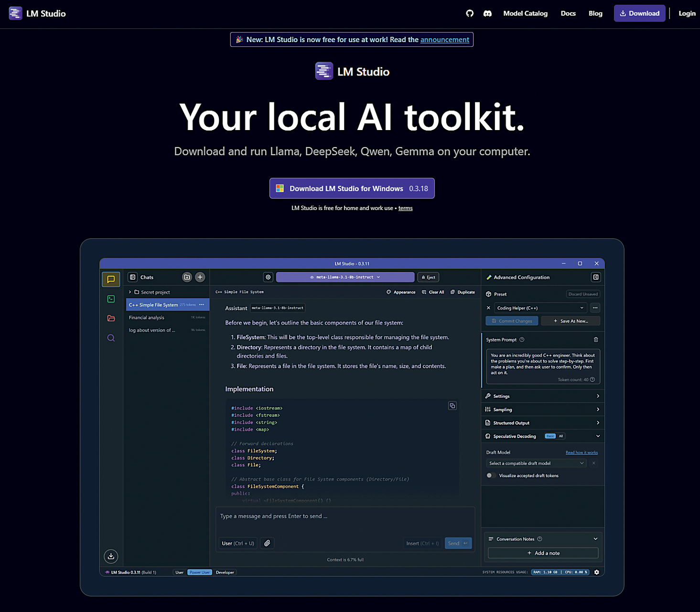Screen dimensions: 700x612
Task: Open the green Developer terminal sidebar icon
Action: (111, 299)
